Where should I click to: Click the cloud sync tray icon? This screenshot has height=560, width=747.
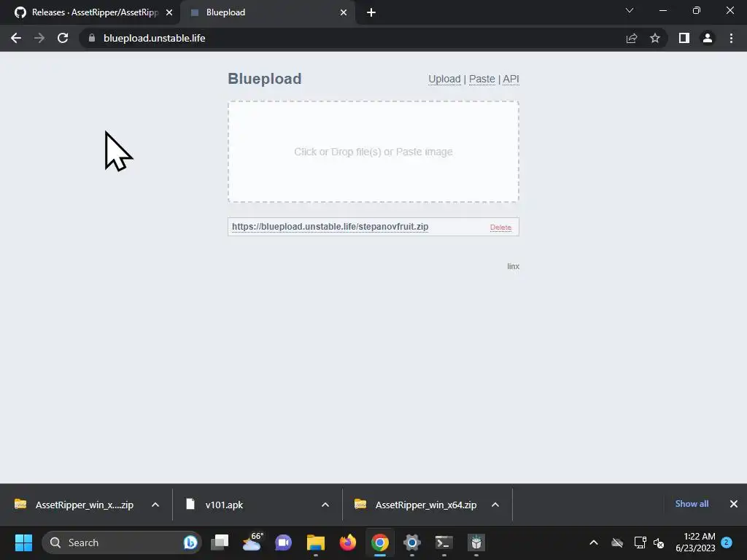617,542
